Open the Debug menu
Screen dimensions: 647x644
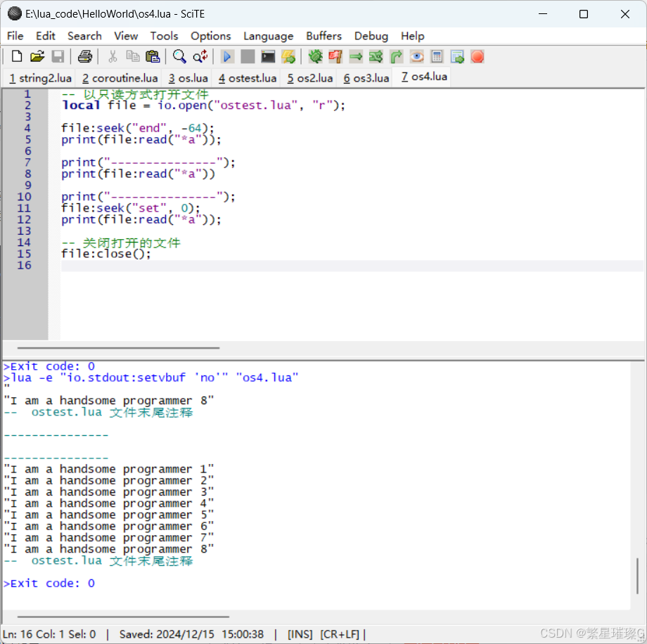click(371, 36)
